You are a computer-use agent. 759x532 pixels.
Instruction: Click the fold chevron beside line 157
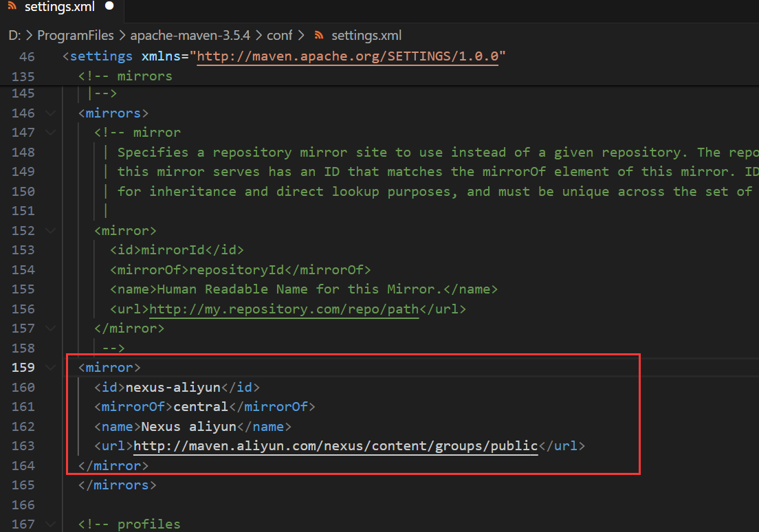[50, 328]
